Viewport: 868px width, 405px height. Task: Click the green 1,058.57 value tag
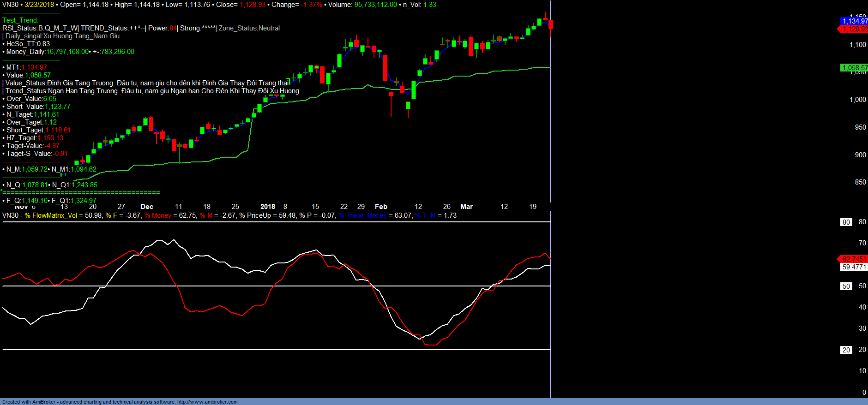854,68
